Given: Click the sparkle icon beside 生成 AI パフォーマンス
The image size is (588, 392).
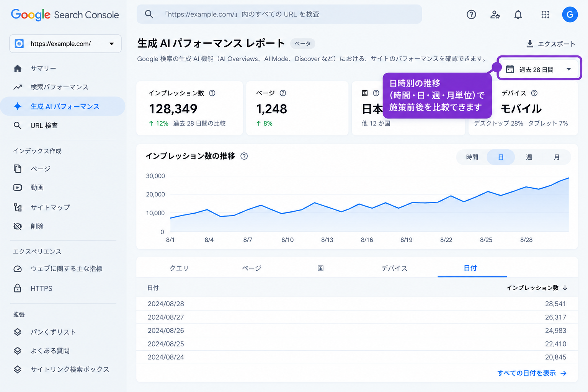Looking at the screenshot, I should [x=18, y=106].
